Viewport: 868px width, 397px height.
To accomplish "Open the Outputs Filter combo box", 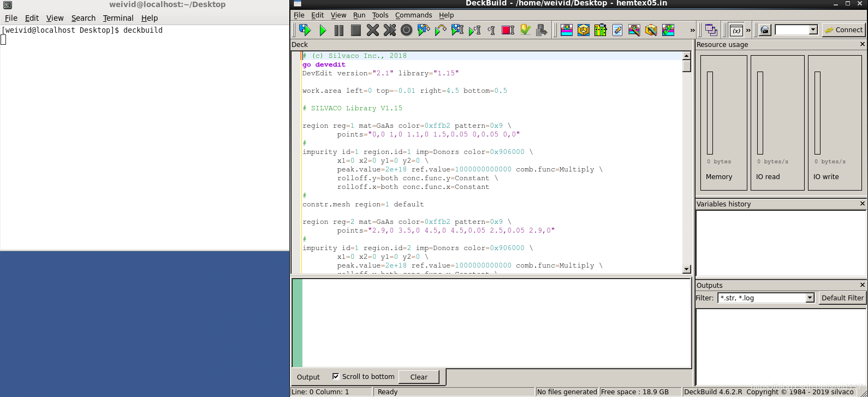I will coord(766,298).
